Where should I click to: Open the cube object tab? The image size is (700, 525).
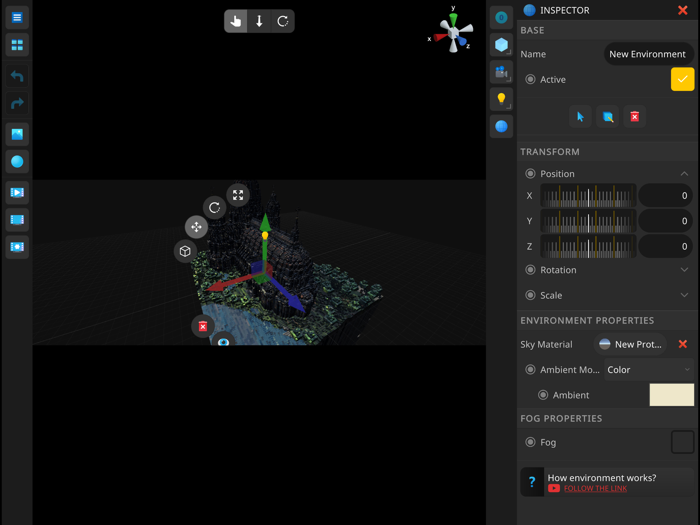[501, 45]
